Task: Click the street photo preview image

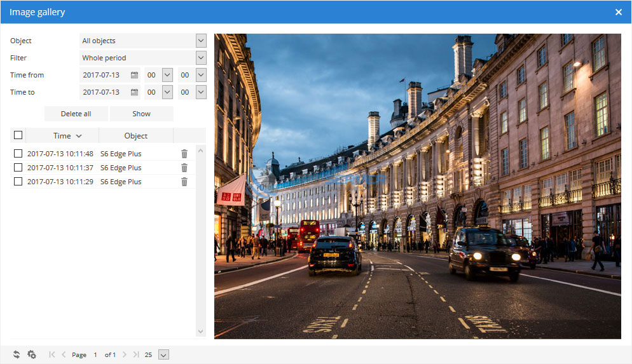Action: (x=417, y=186)
